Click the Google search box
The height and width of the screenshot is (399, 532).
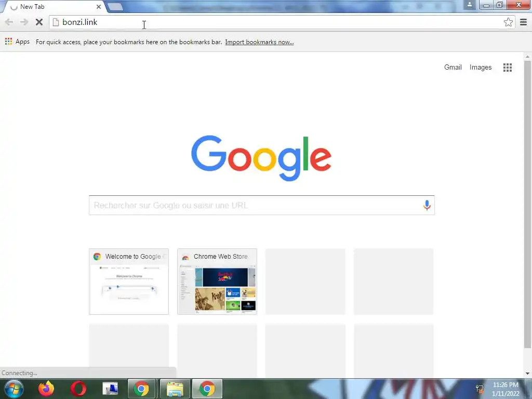[262, 205]
